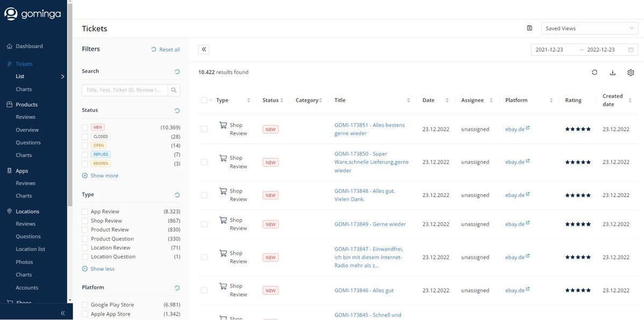Click the save view icon
The image size is (644, 320).
[530, 29]
